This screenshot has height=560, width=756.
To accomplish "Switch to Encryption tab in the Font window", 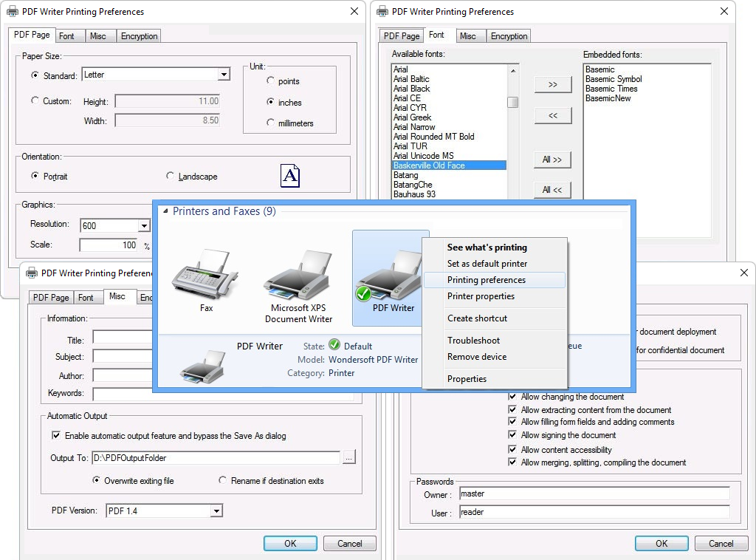I will pos(509,36).
